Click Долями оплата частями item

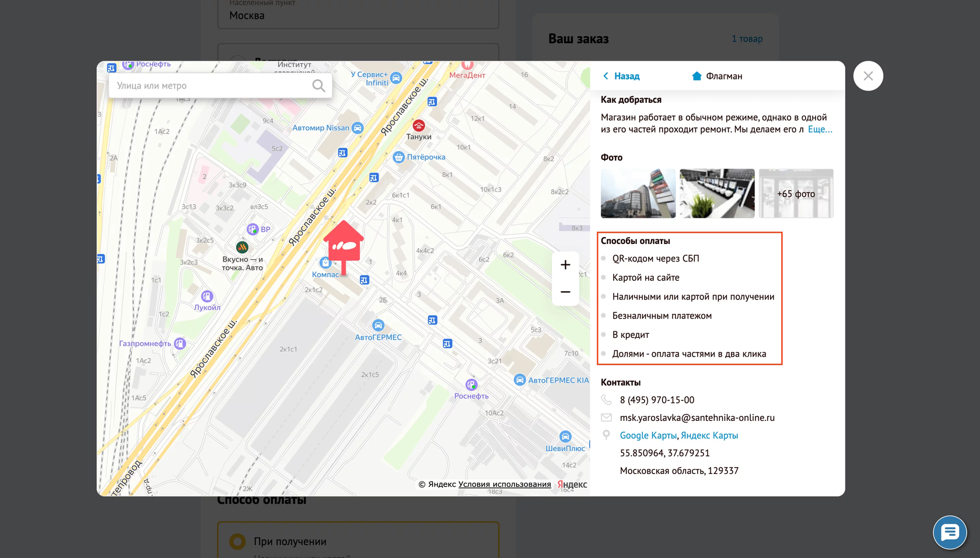tap(689, 354)
